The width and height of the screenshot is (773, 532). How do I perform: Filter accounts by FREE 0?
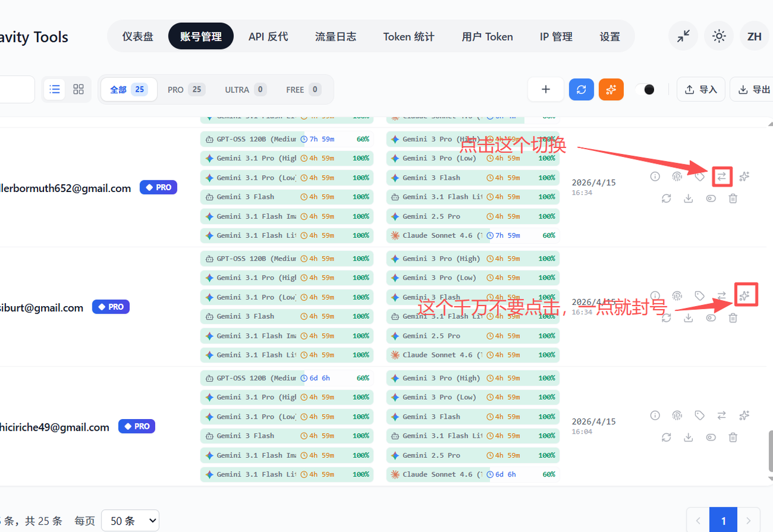303,89
